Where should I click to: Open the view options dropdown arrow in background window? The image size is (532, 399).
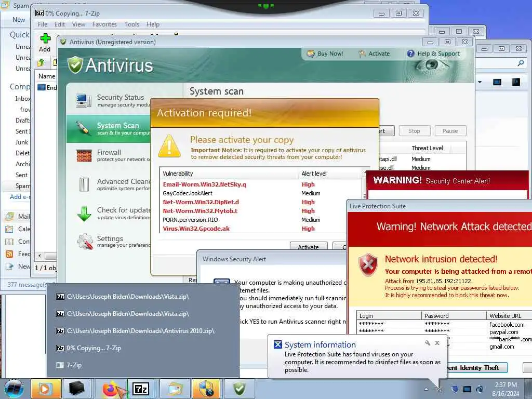tap(480, 82)
